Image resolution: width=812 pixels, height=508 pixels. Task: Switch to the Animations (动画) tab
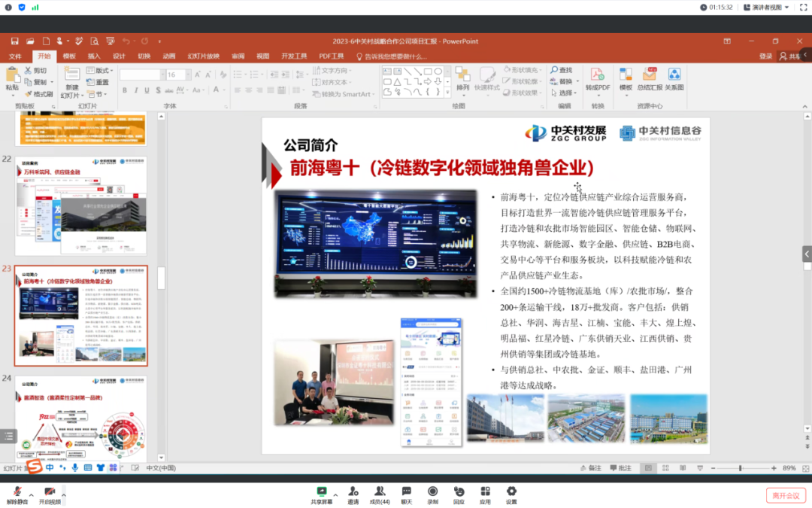[169, 56]
